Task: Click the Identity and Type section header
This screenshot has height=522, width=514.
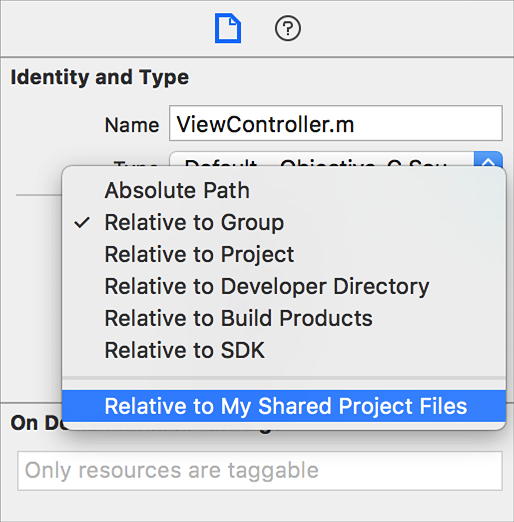Action: pos(100,77)
